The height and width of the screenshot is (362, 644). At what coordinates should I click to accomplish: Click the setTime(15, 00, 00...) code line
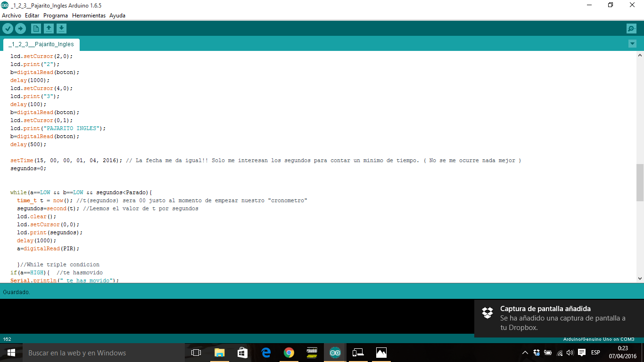tap(265, 160)
